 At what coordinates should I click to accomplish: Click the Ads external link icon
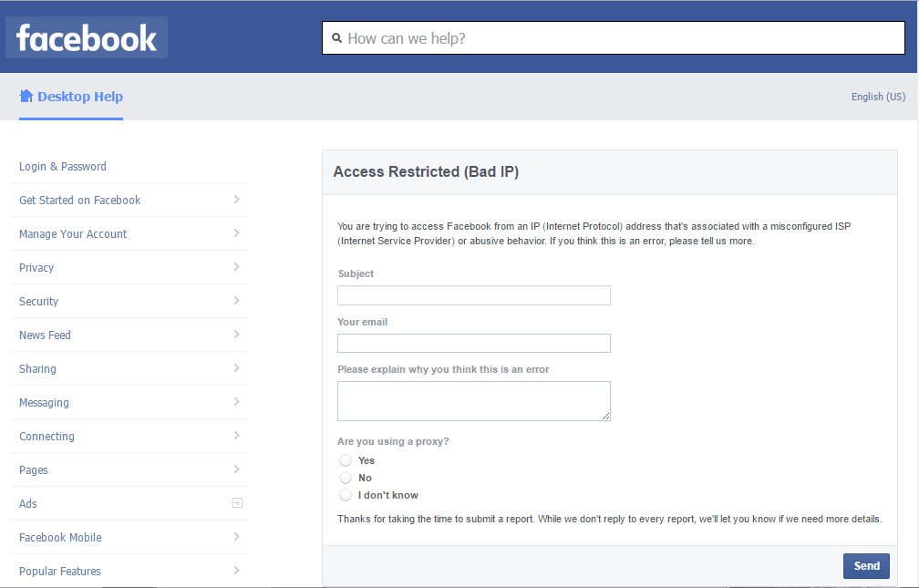(237, 503)
